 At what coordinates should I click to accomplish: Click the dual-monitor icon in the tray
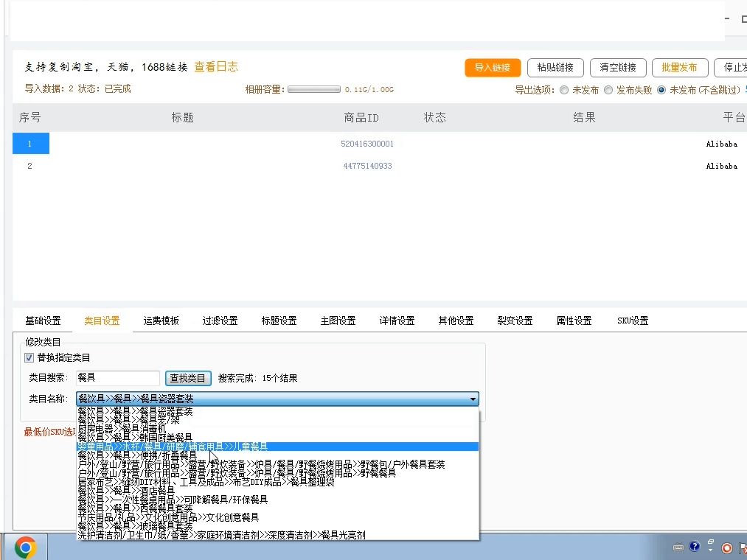711,542
